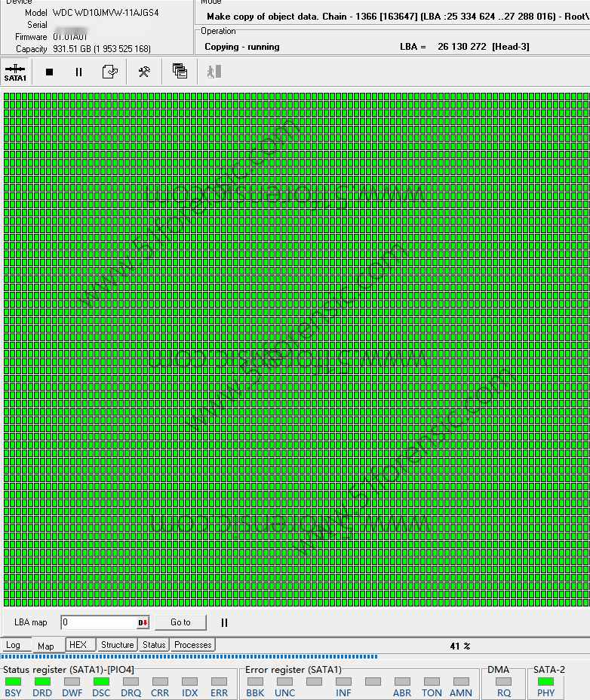Click inside the LBA map input field
Screen dimensions: 590x700
click(98, 623)
